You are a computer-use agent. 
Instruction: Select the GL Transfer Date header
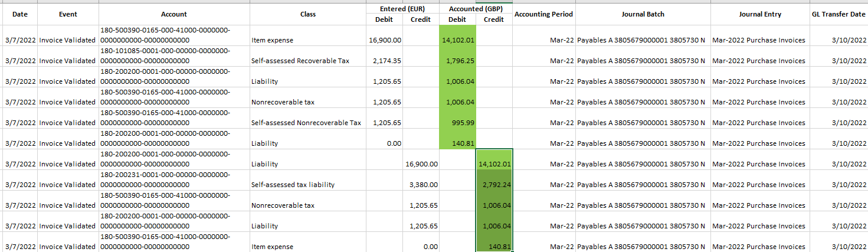pyautogui.click(x=838, y=14)
